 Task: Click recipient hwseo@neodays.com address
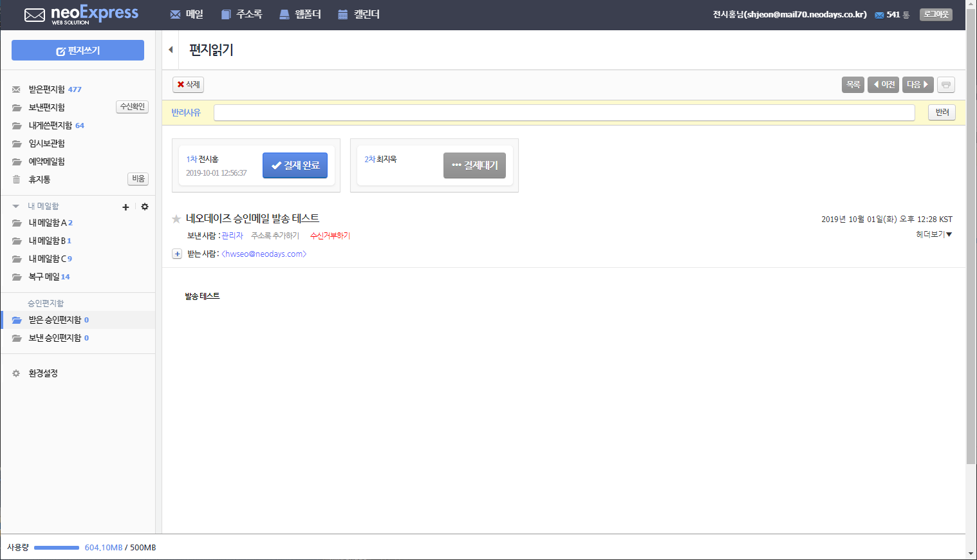click(x=264, y=254)
